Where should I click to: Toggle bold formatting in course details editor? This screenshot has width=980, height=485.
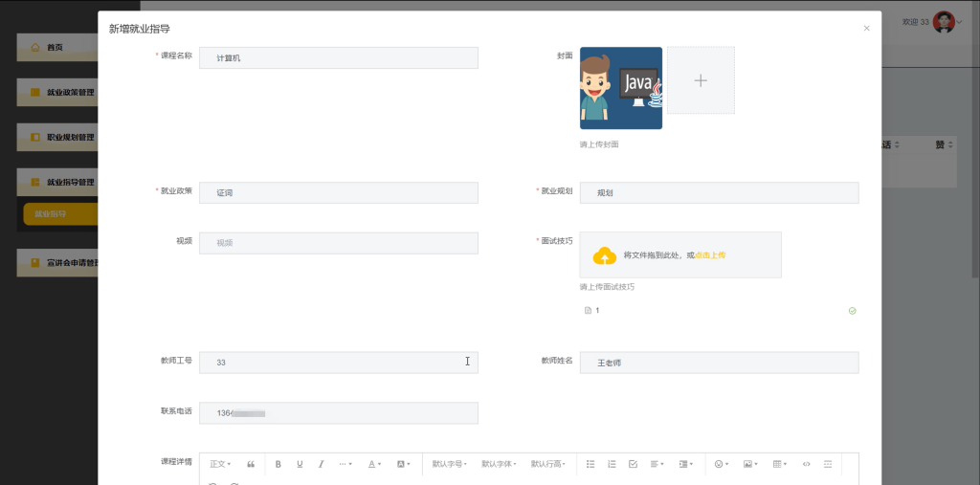tap(278, 464)
